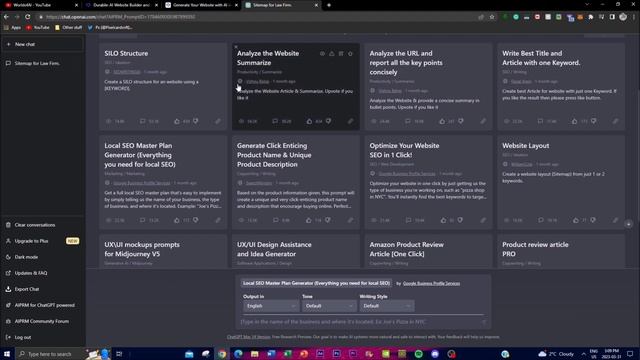The image size is (640, 360).
Task: Click Clear conversations in the sidebar
Action: [42, 225]
